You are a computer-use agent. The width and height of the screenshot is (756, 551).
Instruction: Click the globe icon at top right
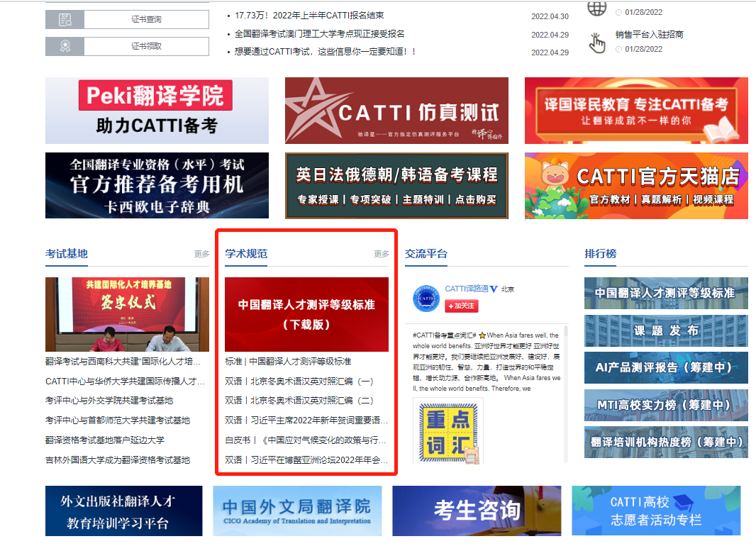tap(597, 7)
